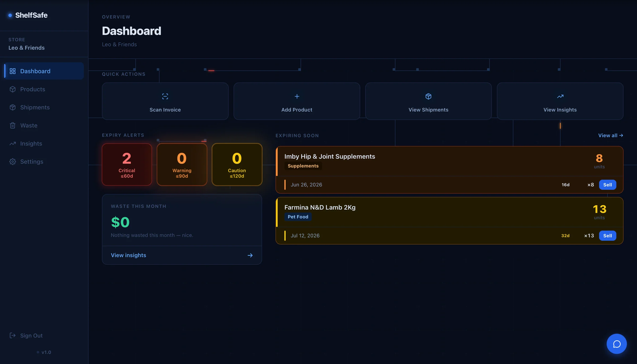
Task: Open the View all expiring link
Action: point(610,135)
